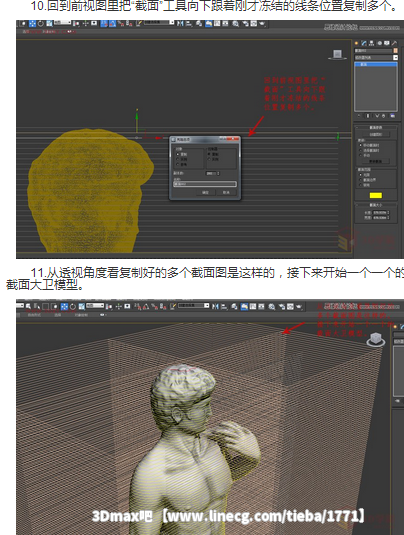Screen dimensions: 404x535
Task: Open Modifier List dropdown arrow in command panel
Action: (x=395, y=57)
